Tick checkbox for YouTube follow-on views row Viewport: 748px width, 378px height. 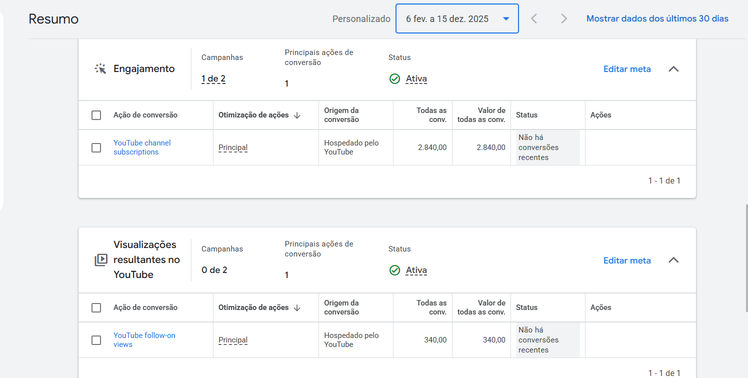(x=96, y=340)
